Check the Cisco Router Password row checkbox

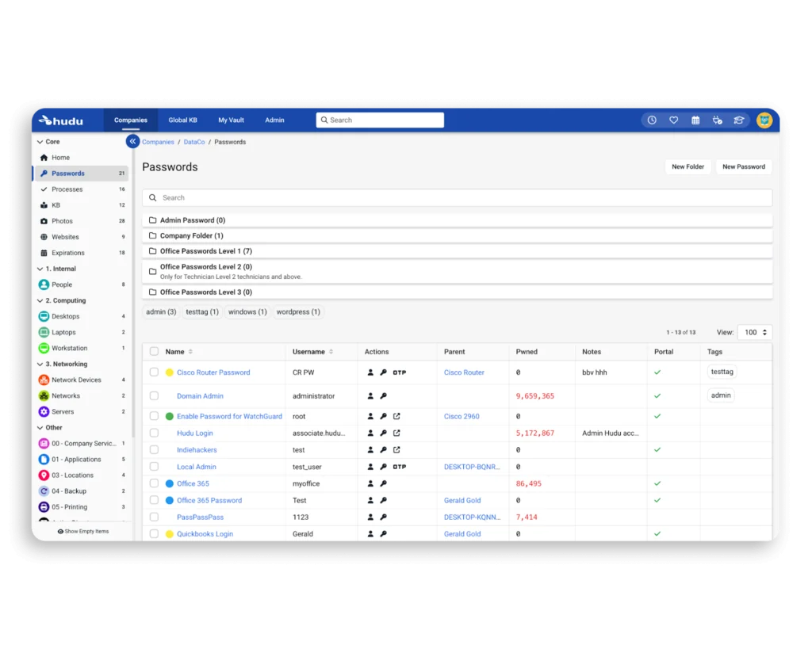[x=155, y=372]
